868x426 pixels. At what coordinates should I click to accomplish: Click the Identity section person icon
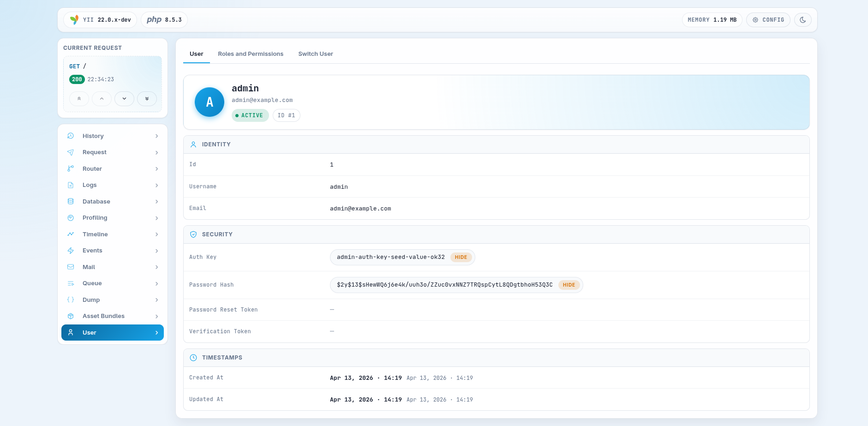tap(193, 144)
